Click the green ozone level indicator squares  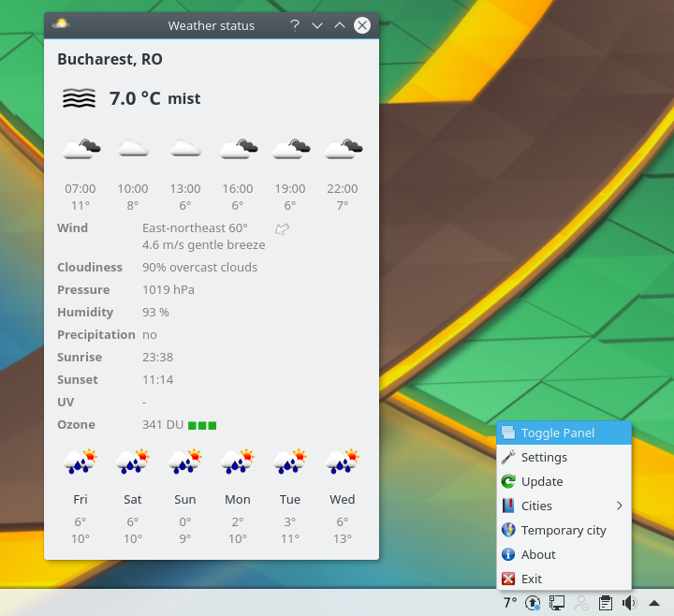click(x=202, y=426)
